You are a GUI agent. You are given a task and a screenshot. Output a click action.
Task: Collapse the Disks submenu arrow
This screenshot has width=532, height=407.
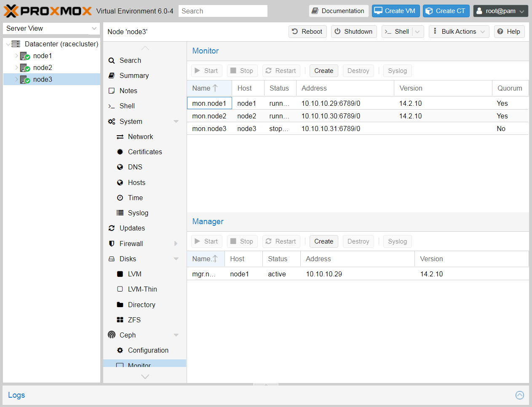coord(176,259)
